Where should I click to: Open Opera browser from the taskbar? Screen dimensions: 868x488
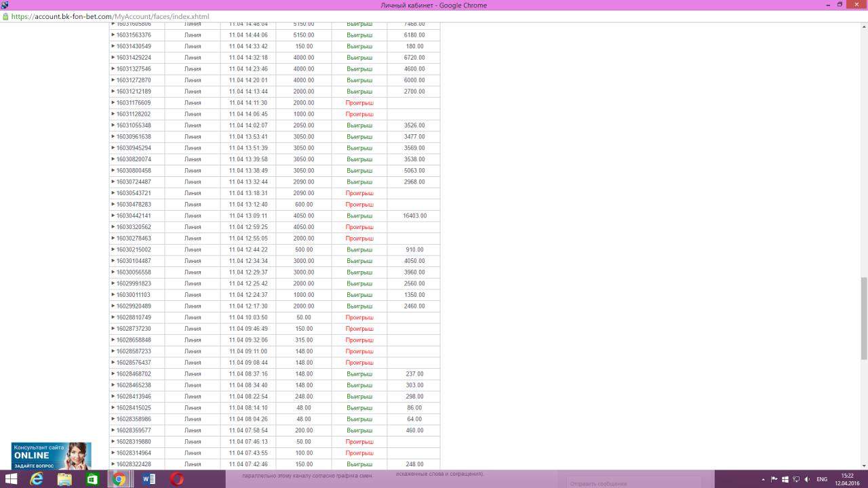[x=176, y=479]
